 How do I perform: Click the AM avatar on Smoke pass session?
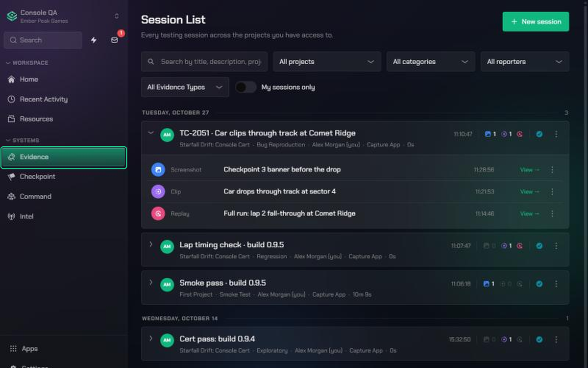pyautogui.click(x=167, y=284)
